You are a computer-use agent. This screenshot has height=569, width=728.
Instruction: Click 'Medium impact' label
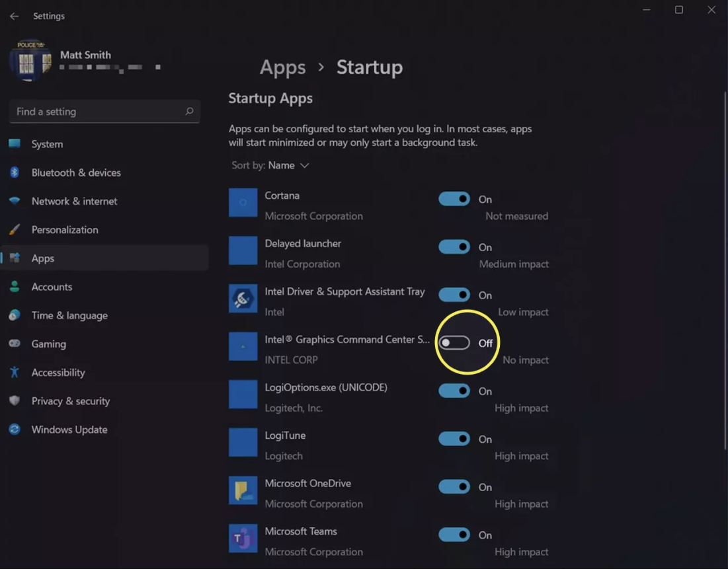coord(514,264)
